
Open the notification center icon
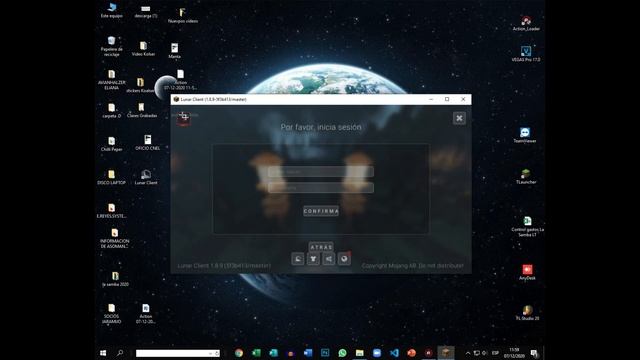(534, 353)
